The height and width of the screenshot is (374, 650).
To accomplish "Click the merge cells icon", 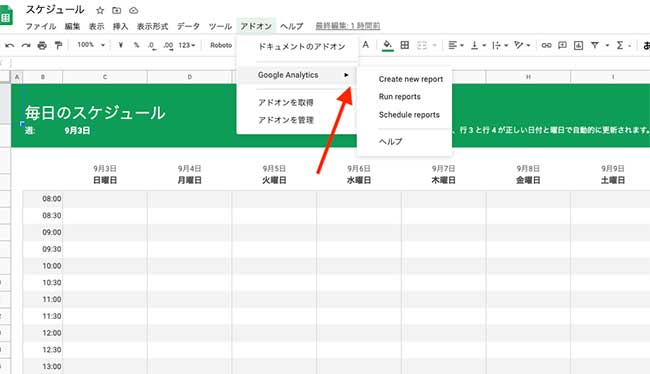I will [x=422, y=45].
